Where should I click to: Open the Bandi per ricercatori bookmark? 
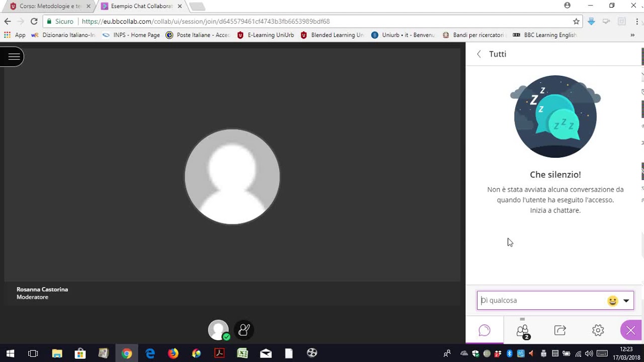474,35
